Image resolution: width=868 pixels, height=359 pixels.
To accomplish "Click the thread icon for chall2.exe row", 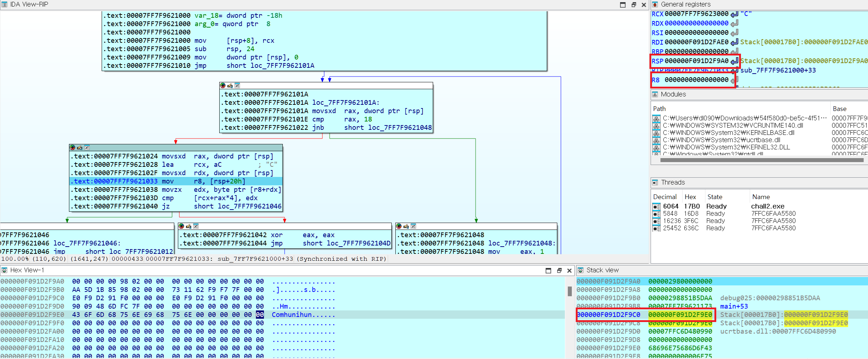I will pos(656,207).
